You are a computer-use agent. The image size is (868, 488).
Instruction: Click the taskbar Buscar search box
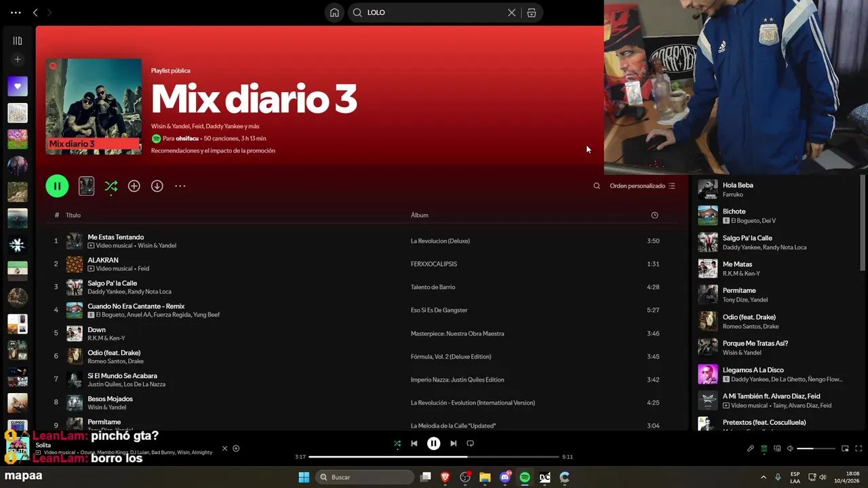point(365,477)
